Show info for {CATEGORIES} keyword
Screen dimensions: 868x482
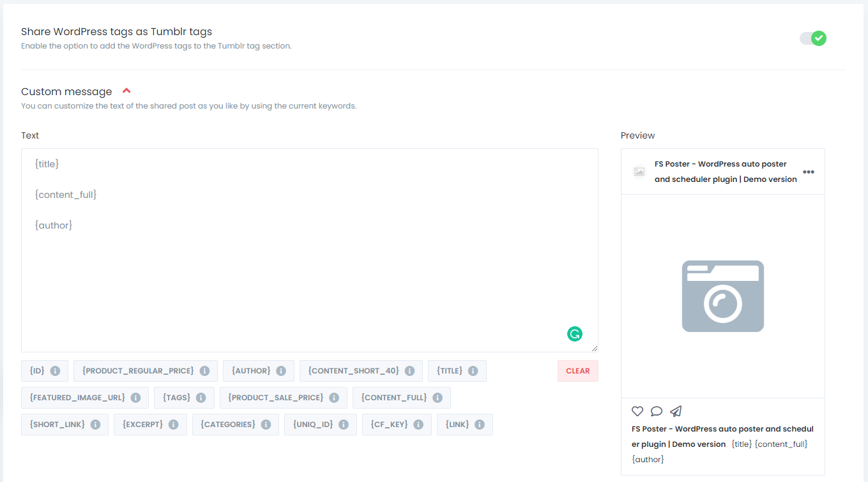pos(266,425)
